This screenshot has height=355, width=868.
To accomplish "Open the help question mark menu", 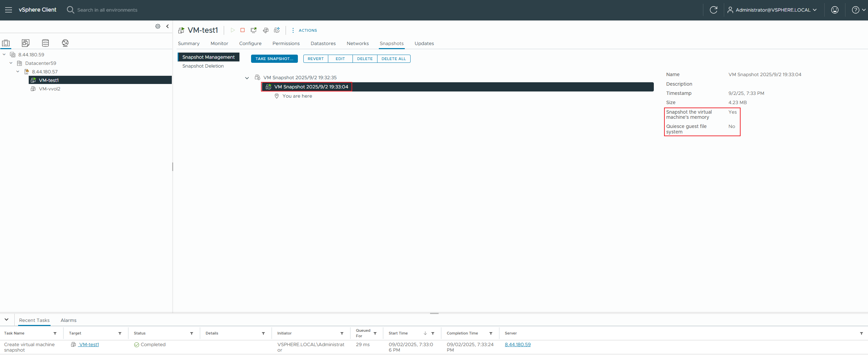I will [x=858, y=10].
